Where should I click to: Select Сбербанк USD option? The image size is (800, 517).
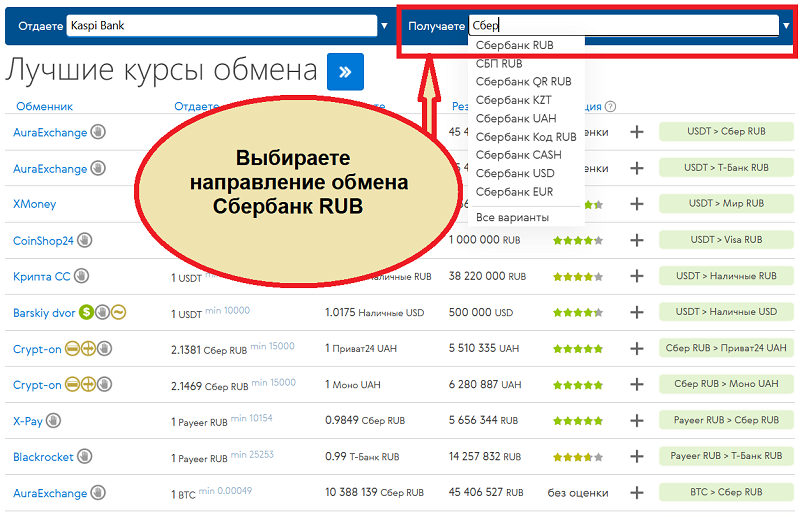click(x=515, y=173)
